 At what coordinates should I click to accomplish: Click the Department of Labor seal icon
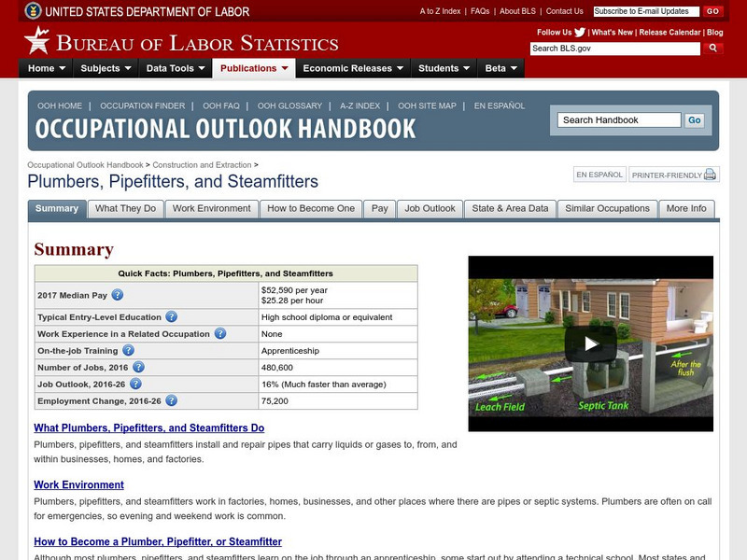(33, 10)
